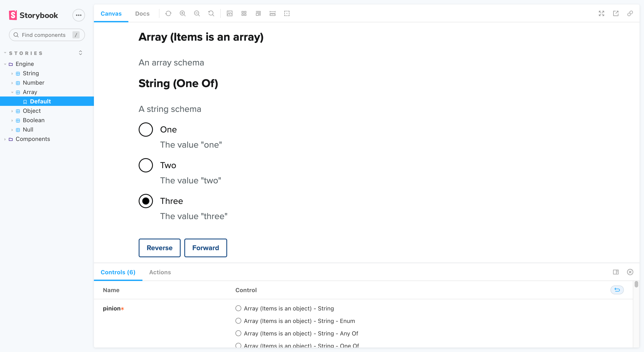Choose the pinion "String - Enum" radio option

[238, 321]
